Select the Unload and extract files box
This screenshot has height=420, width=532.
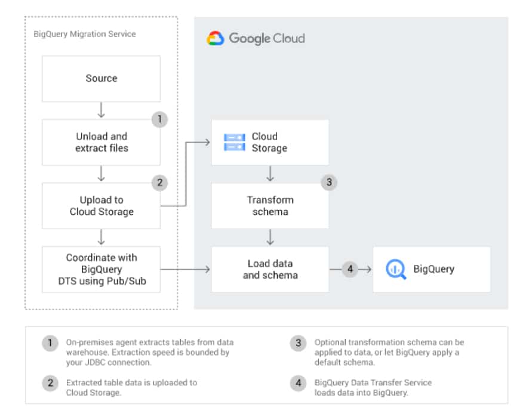coord(101,143)
